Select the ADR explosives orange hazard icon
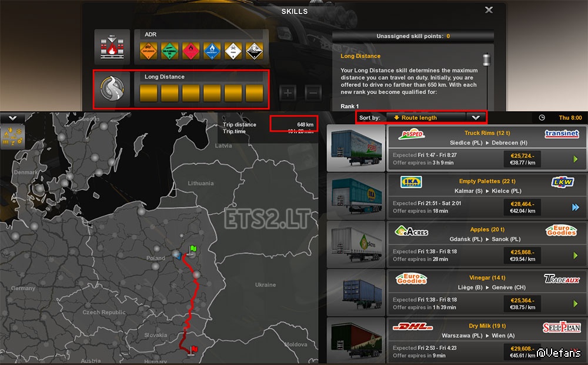Image resolution: width=588 pixels, height=365 pixels. pyautogui.click(x=149, y=51)
